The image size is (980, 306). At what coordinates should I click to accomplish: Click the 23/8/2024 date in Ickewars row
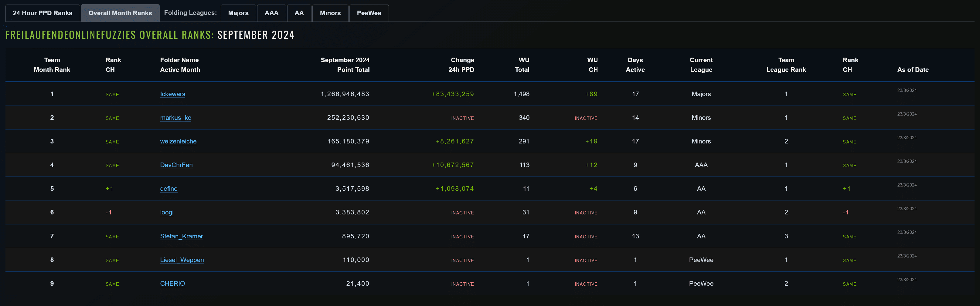[x=907, y=90]
